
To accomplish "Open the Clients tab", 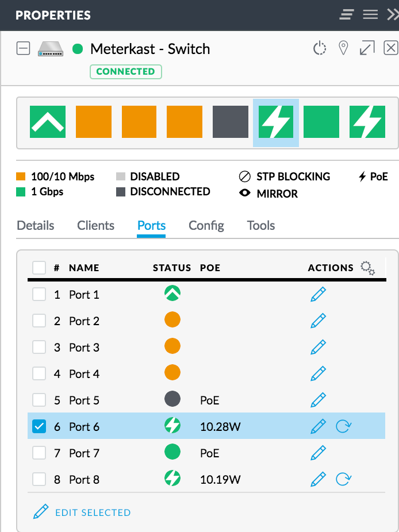I will [x=95, y=226].
